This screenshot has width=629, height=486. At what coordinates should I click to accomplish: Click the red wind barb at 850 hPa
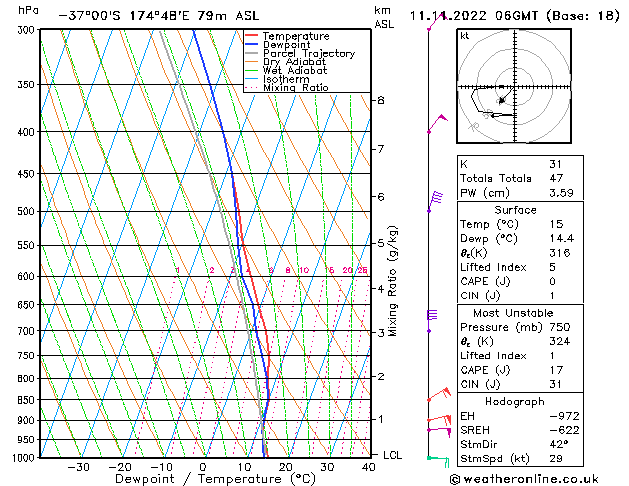[x=439, y=395]
